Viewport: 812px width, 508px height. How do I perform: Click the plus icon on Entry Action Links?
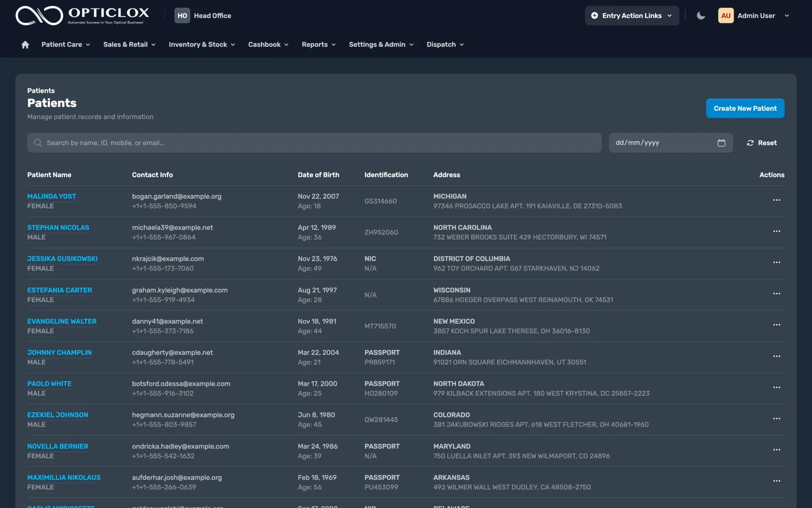click(x=594, y=16)
